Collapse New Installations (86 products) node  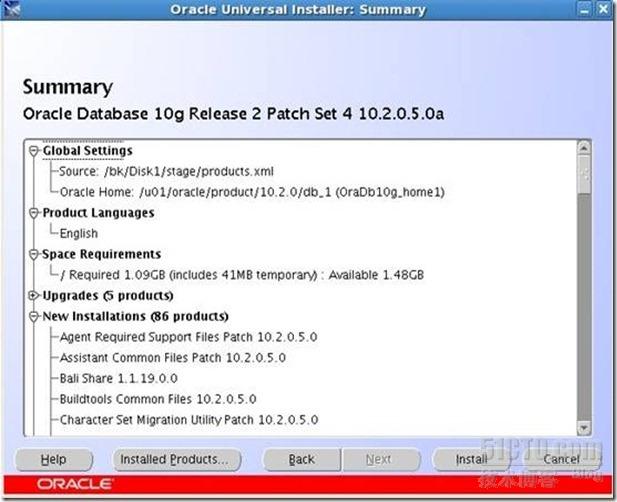pyautogui.click(x=34, y=316)
